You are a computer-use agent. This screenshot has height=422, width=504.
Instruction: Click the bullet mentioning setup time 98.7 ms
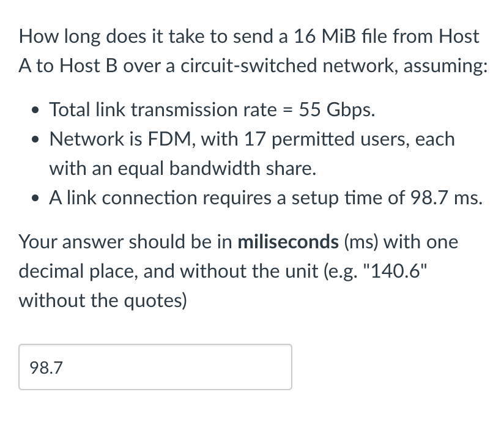coord(266,198)
